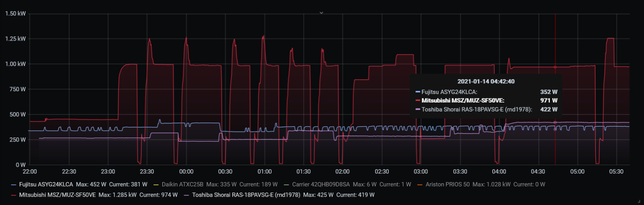
Task: Click the 00:00 time axis label
Action: tap(186, 172)
